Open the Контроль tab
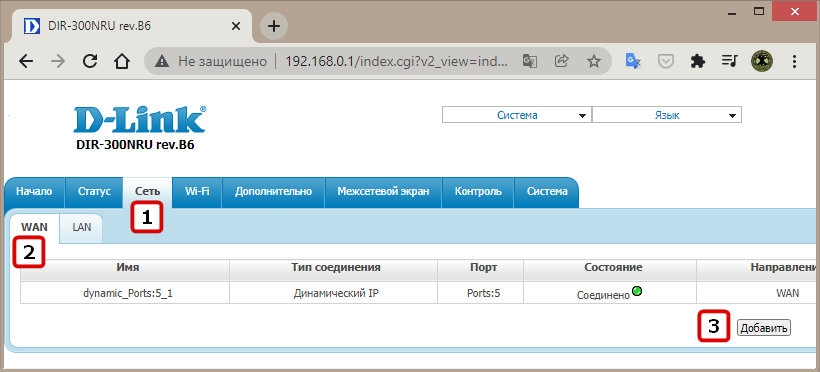This screenshot has height=372, width=820. pos(478,192)
